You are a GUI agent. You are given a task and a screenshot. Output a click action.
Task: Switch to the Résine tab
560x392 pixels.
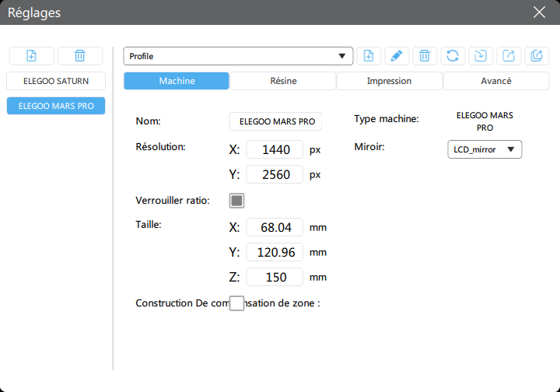pos(283,81)
